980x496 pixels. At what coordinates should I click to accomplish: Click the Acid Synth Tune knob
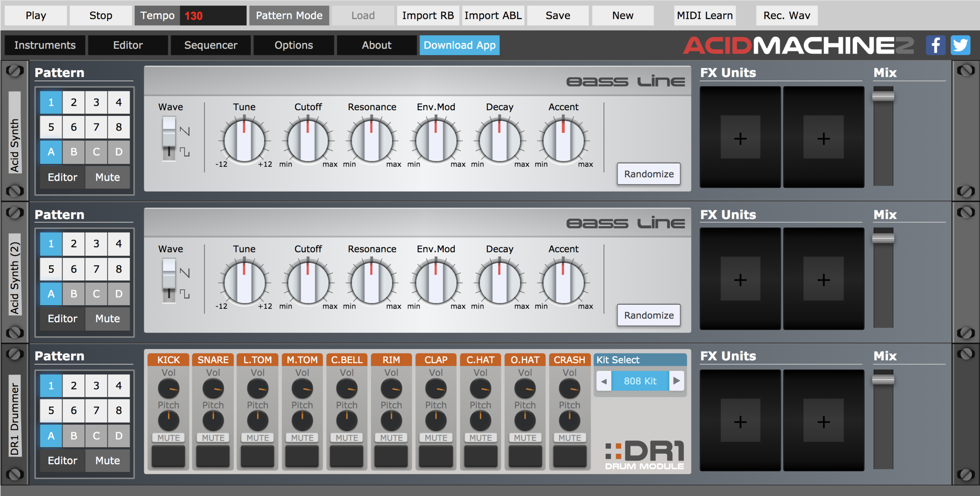pos(244,140)
